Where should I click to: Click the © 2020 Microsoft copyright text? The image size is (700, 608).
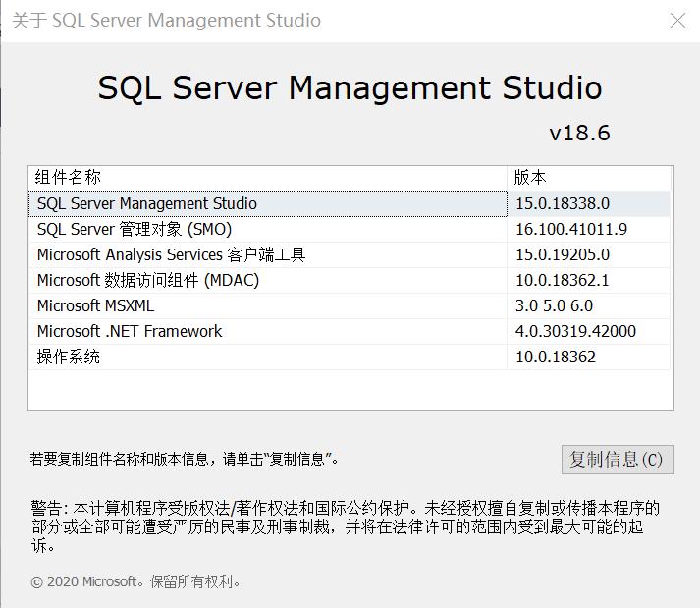click(135, 581)
